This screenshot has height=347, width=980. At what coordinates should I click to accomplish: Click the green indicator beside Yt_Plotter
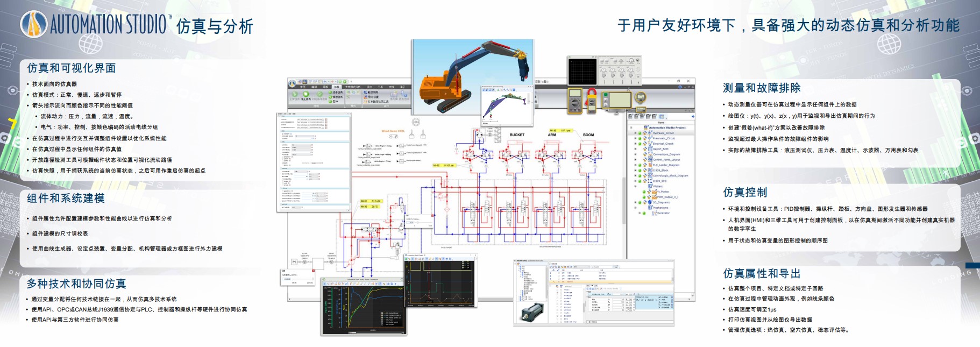[644, 192]
